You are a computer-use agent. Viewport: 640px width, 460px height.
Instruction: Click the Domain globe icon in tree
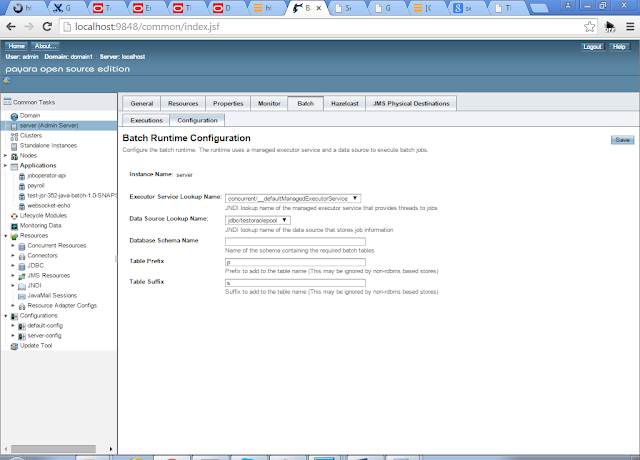tap(14, 116)
